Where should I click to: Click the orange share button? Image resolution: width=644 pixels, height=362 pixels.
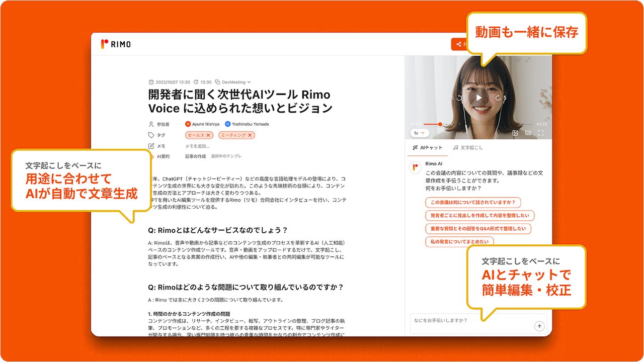460,44
